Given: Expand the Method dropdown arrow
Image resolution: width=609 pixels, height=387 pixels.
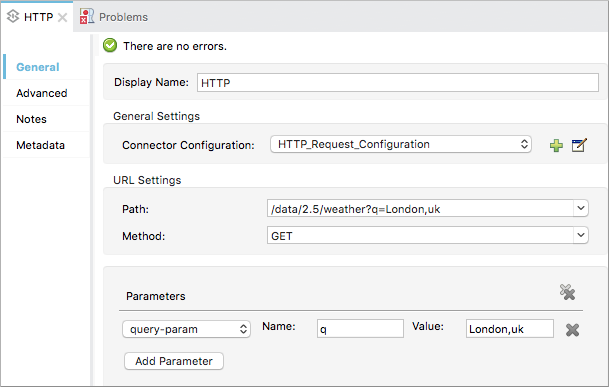Looking at the screenshot, I should point(581,235).
